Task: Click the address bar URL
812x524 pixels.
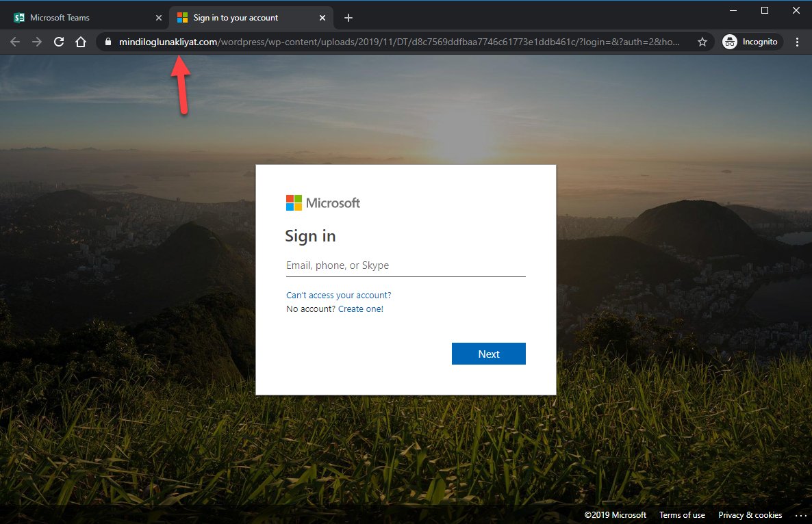Action: [398, 42]
